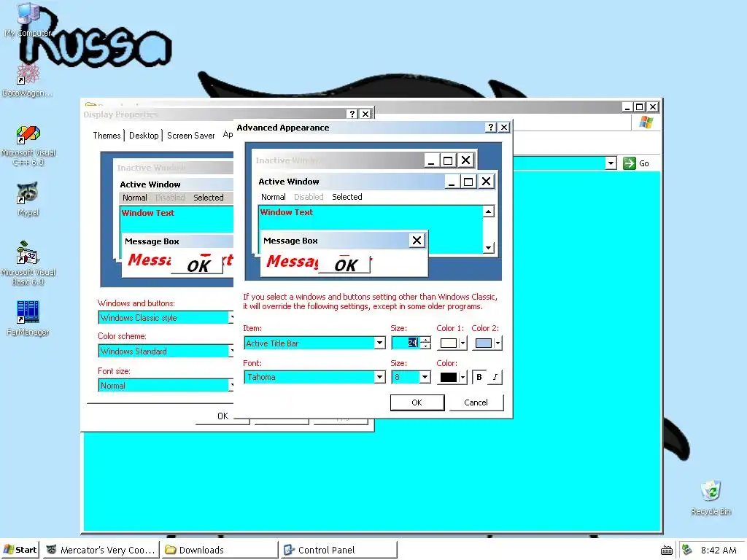
Task: Click the network tray icon beside clock
Action: [687, 550]
